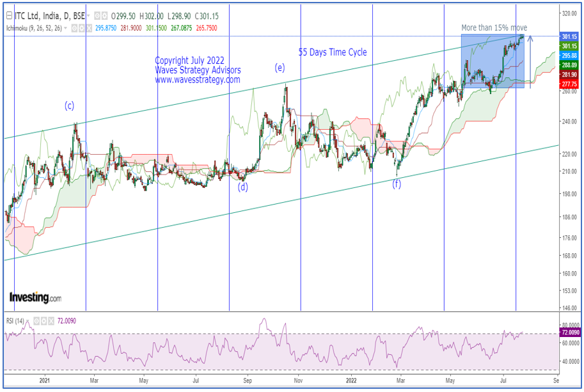This screenshot has width=584, height=392.
Task: Click the RSI value 72.0090 in legend
Action: click(x=67, y=321)
